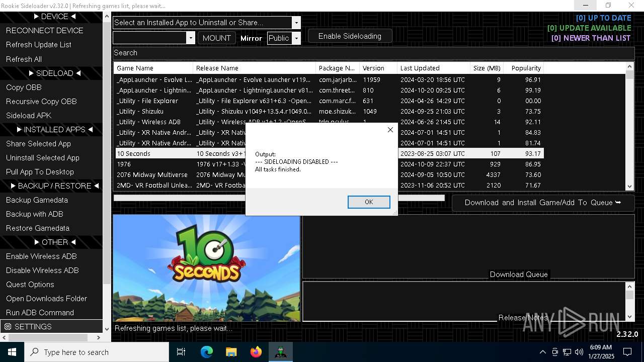Launch Microsoft Edge from taskbar

tap(207, 352)
